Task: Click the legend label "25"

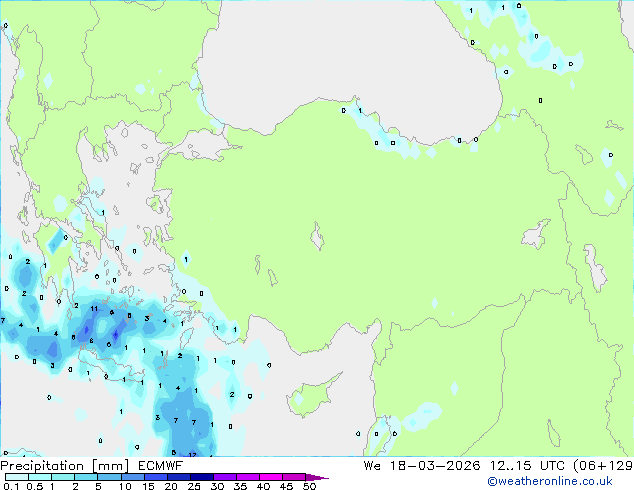Action: (x=194, y=486)
